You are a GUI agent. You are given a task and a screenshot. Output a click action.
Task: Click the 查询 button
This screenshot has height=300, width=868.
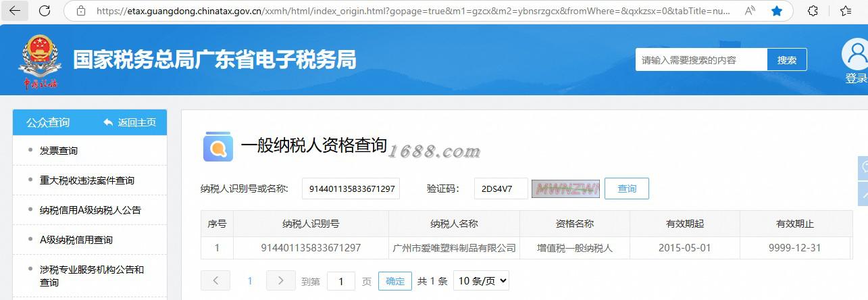627,189
